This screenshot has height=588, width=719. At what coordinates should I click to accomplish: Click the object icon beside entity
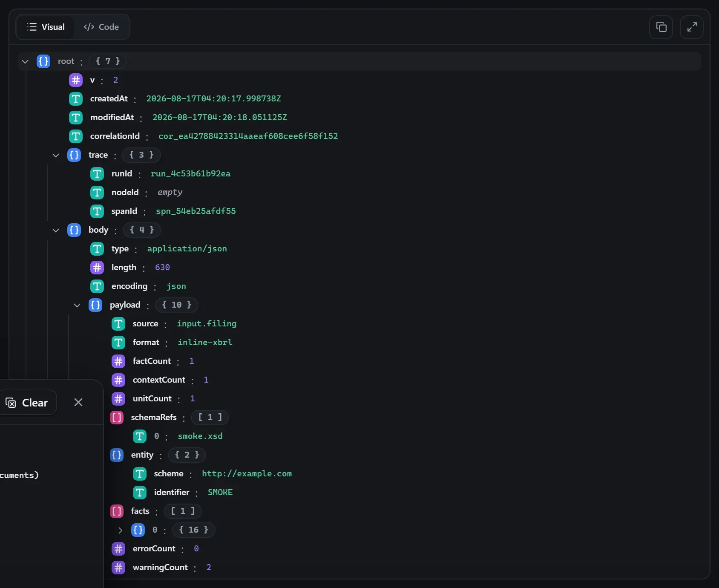pos(117,455)
